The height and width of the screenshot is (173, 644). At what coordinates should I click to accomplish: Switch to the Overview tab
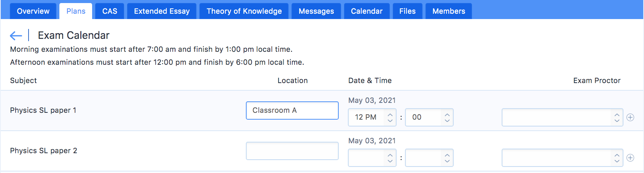pos(33,11)
